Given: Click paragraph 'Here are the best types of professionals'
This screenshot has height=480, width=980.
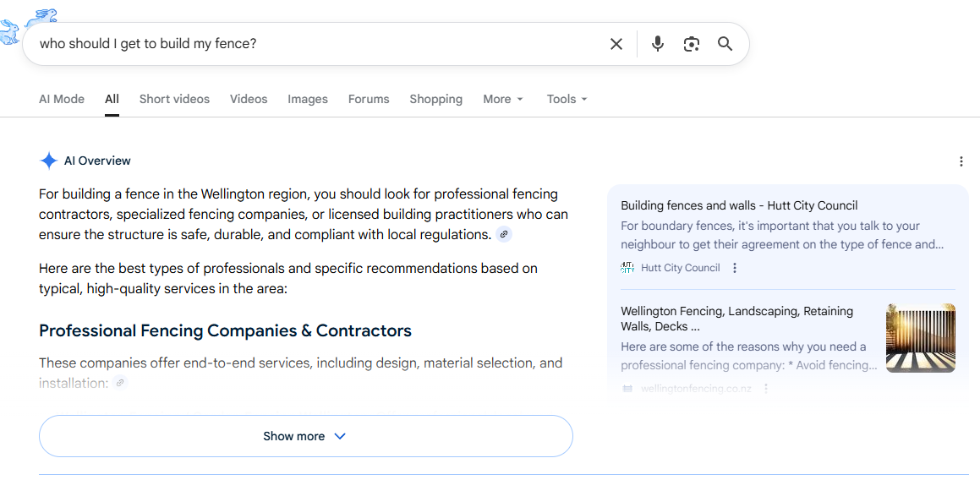Looking at the screenshot, I should pos(288,279).
